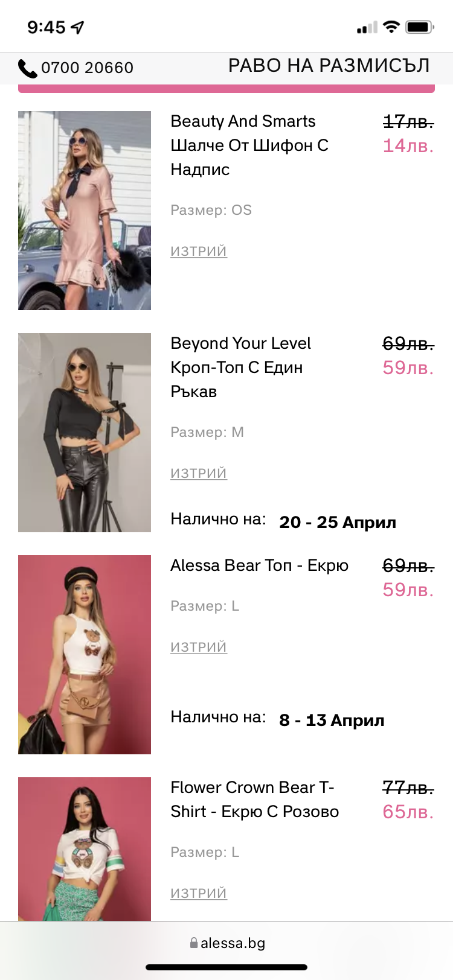Remove Flower Crown Bear T-Shirt from cart
The image size is (453, 980).
(199, 893)
